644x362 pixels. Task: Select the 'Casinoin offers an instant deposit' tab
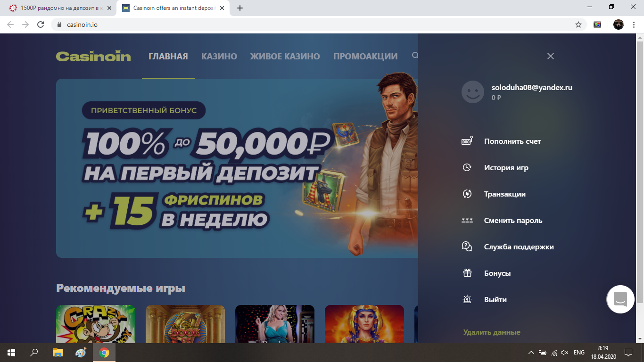[x=173, y=8]
